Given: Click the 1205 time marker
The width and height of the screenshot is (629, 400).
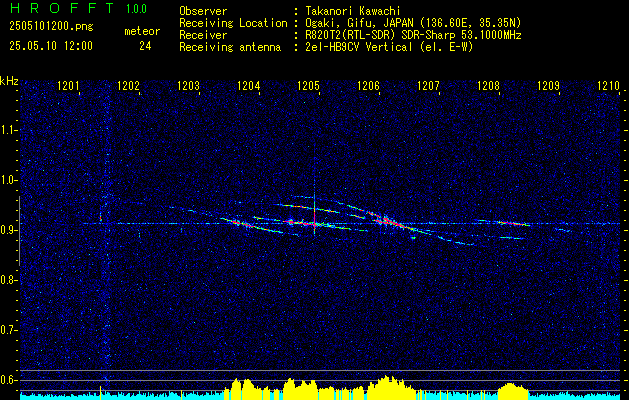Looking at the screenshot, I should [x=308, y=86].
